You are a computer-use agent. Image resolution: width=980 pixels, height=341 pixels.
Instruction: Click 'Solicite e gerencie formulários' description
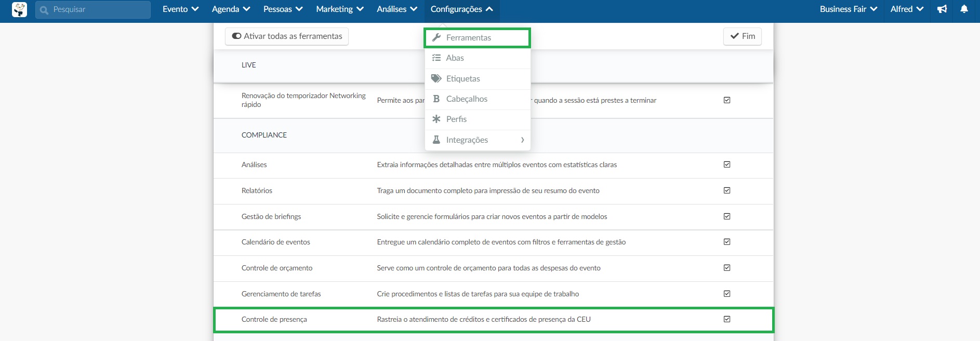pos(492,216)
